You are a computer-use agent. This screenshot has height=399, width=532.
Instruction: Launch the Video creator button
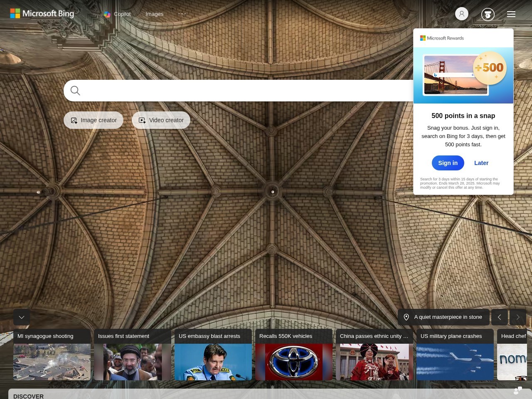tap(161, 120)
